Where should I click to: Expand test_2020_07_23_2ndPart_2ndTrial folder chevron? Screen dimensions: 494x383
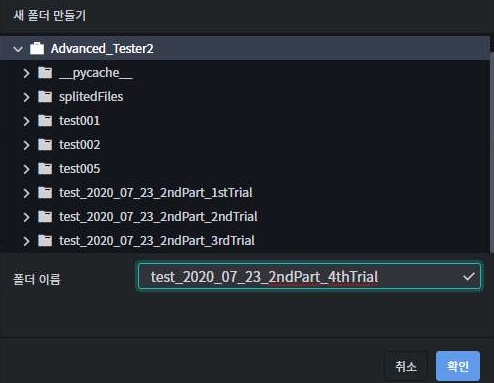pyautogui.click(x=26, y=217)
